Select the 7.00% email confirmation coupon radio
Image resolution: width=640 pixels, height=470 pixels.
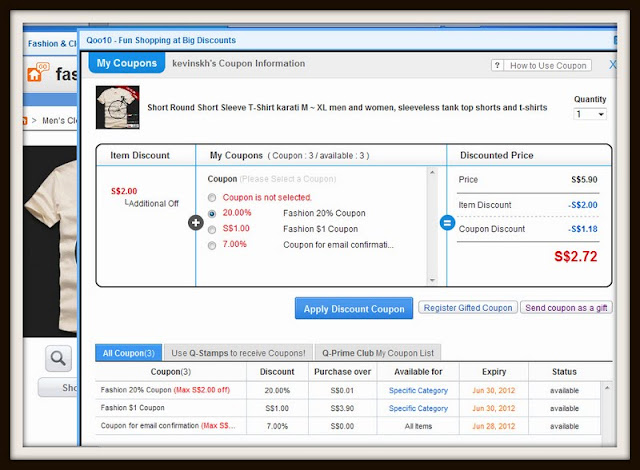212,246
